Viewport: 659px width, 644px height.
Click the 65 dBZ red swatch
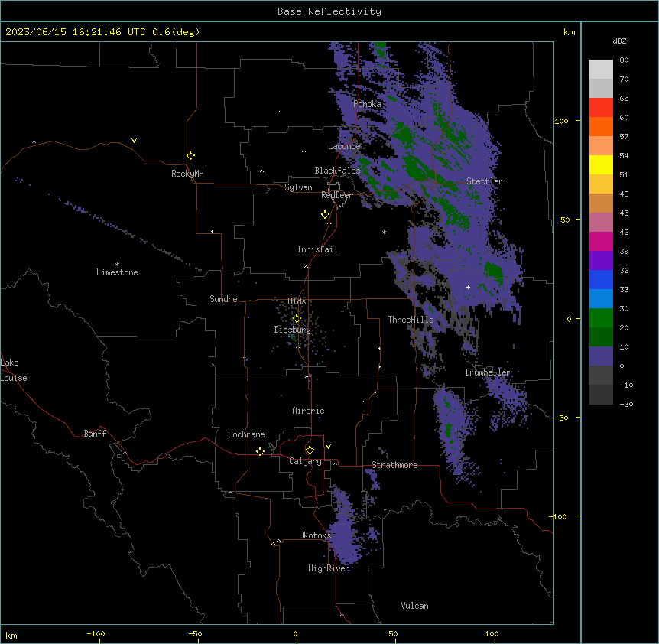point(601,107)
